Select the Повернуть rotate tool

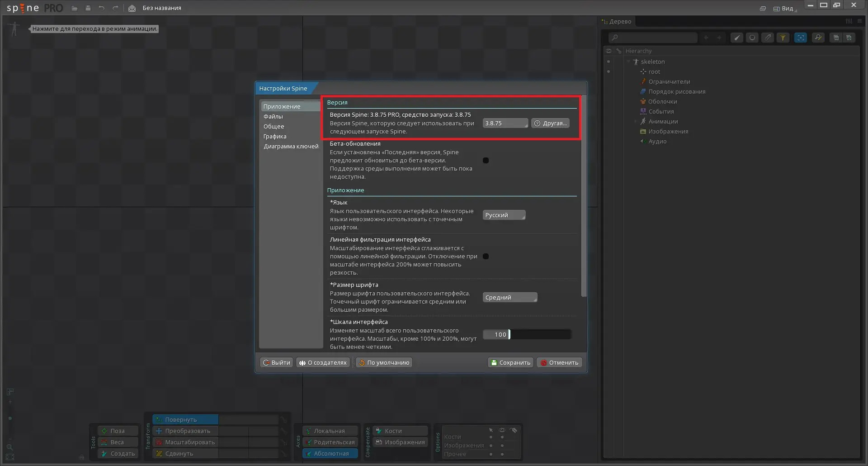(x=185, y=419)
